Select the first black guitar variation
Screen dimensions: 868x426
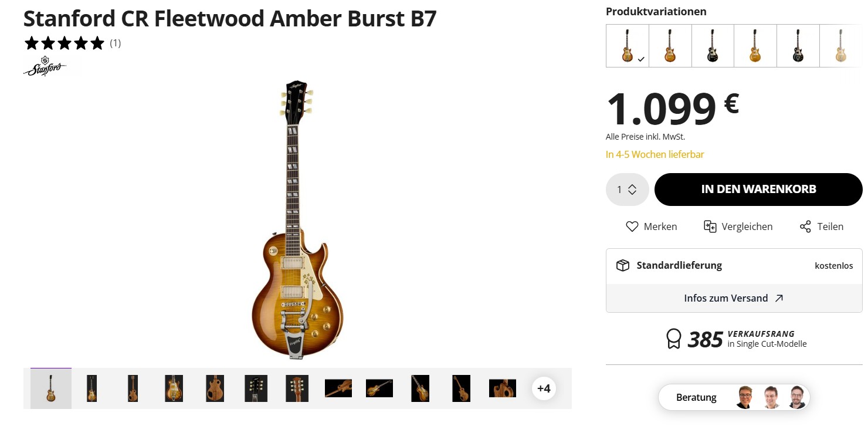tap(713, 46)
